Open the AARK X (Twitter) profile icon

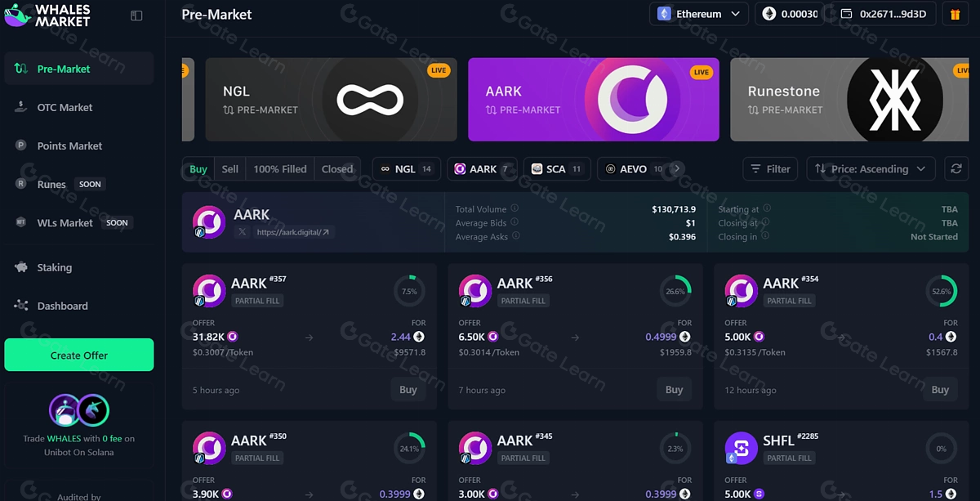(x=242, y=232)
